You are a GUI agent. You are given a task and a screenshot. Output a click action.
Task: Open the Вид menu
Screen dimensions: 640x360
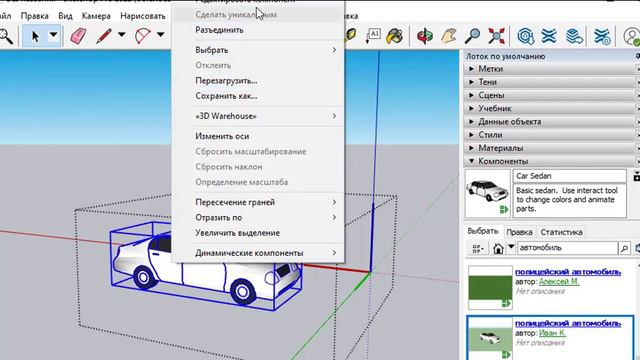[65, 16]
